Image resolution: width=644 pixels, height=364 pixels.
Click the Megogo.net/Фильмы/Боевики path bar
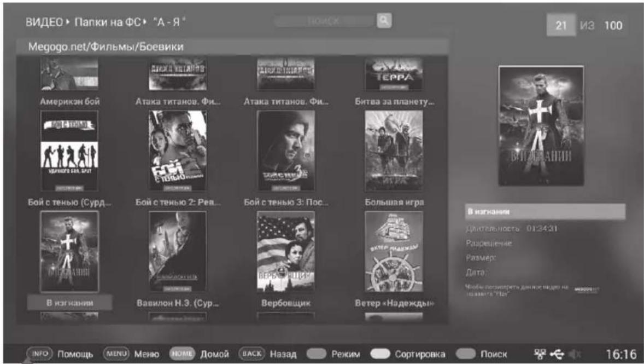click(232, 47)
